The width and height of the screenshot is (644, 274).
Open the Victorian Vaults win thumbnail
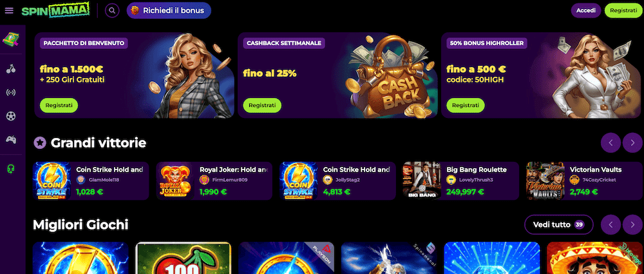(x=545, y=181)
